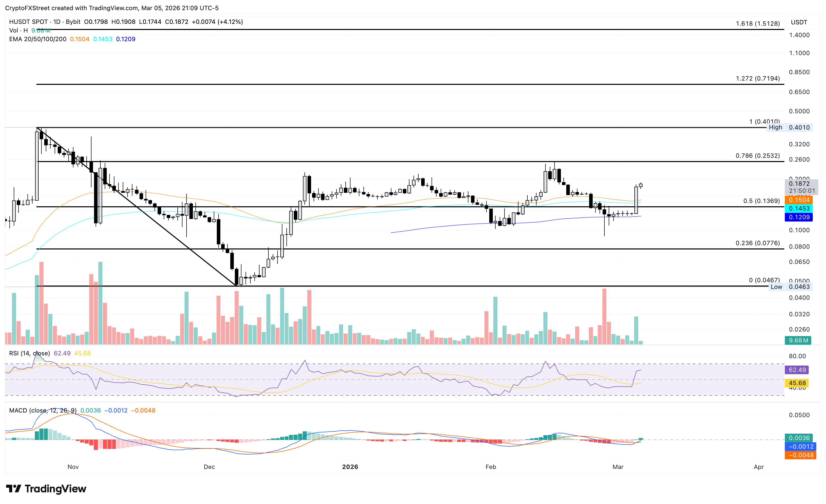Select the MACD (close, 12, 26, 9) legend
The height and width of the screenshot is (504, 826).
pyautogui.click(x=43, y=411)
